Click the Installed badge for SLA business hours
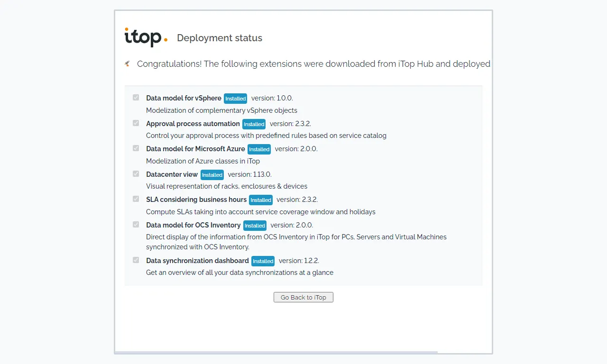Viewport: 607px width, 364px height. tap(261, 200)
